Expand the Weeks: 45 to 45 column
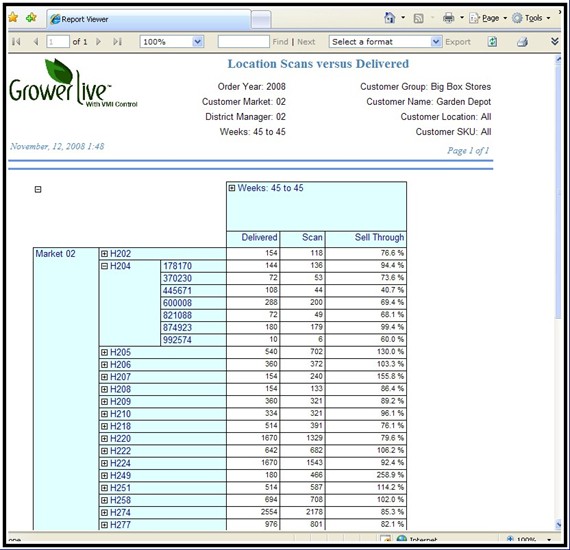570x550 pixels. pos(232,188)
